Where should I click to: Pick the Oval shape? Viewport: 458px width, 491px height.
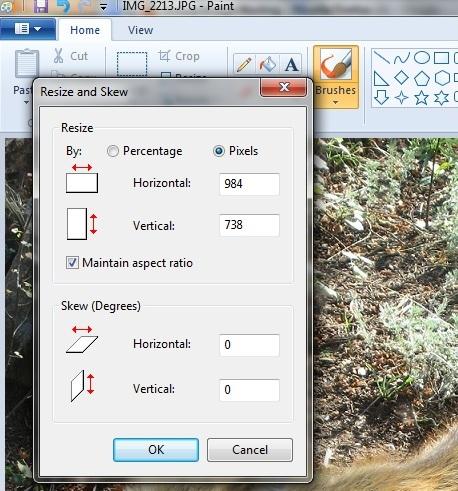[422, 58]
